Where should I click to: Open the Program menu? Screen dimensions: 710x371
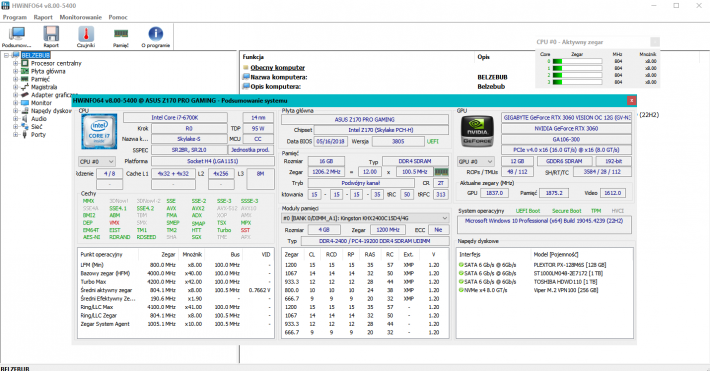[14, 17]
